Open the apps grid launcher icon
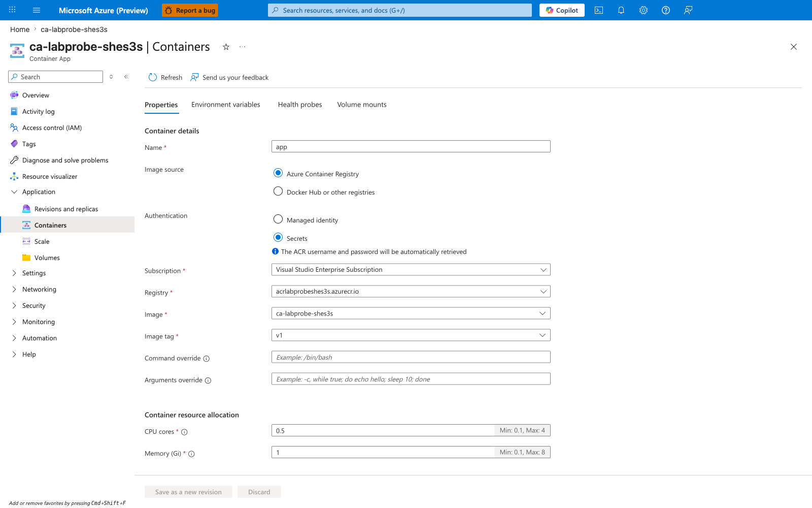Viewport: 812px width, 508px height. click(12, 10)
